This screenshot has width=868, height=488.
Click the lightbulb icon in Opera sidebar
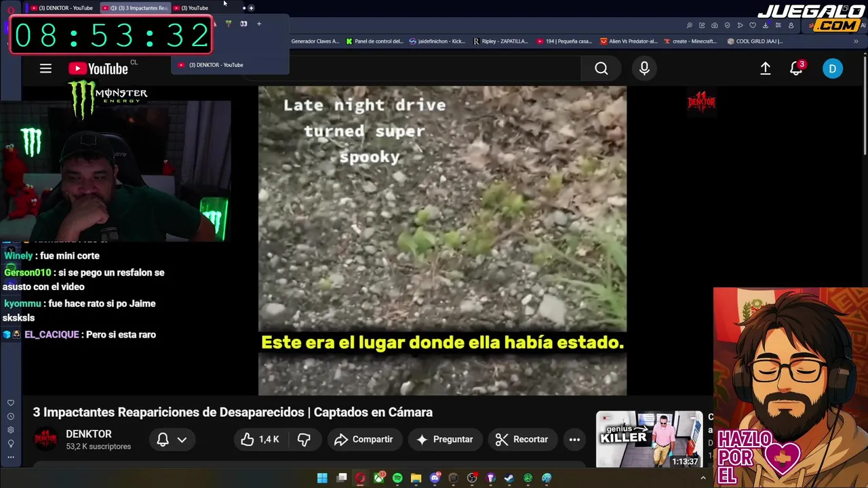[x=10, y=443]
